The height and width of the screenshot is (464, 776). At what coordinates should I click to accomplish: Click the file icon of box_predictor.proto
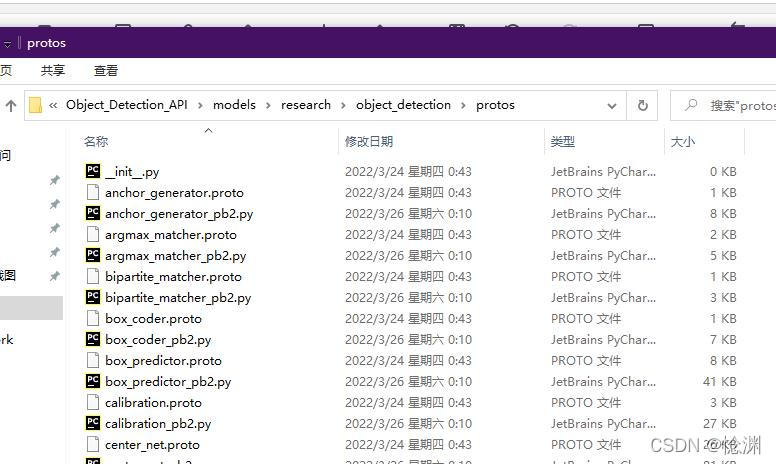coord(93,360)
